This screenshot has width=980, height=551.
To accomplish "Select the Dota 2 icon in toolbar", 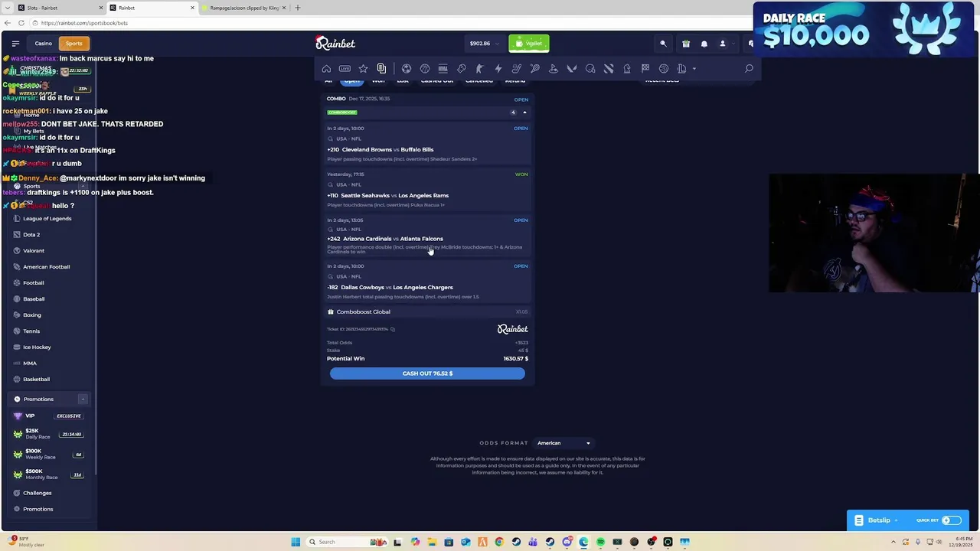I will 609,69.
